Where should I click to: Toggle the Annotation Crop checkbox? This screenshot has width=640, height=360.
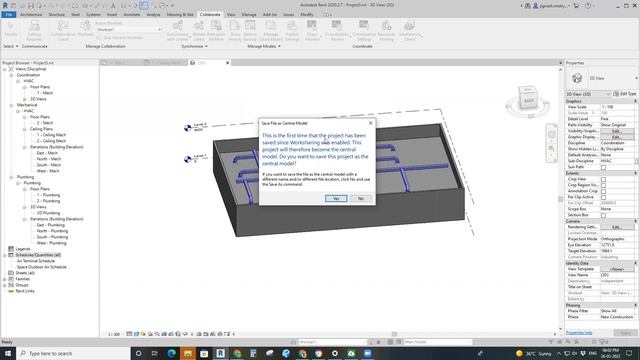point(603,191)
